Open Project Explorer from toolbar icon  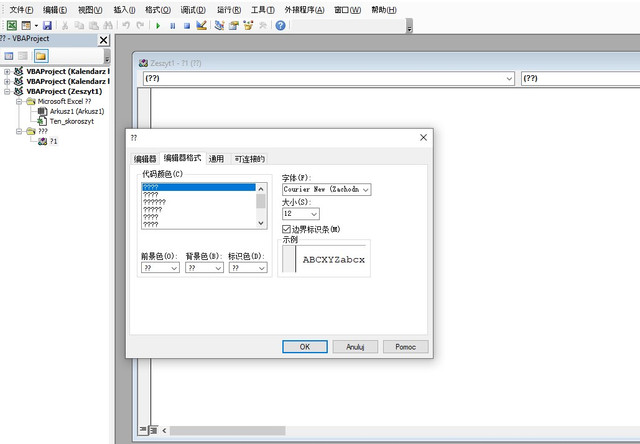click(x=219, y=25)
